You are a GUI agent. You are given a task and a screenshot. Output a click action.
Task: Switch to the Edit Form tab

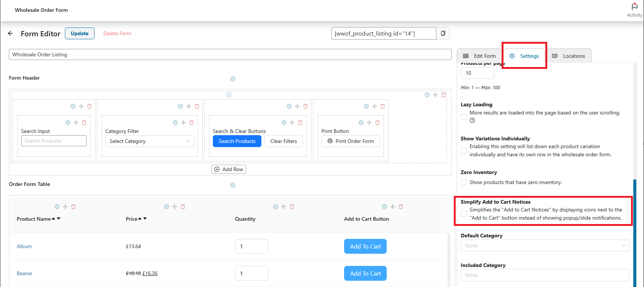479,56
